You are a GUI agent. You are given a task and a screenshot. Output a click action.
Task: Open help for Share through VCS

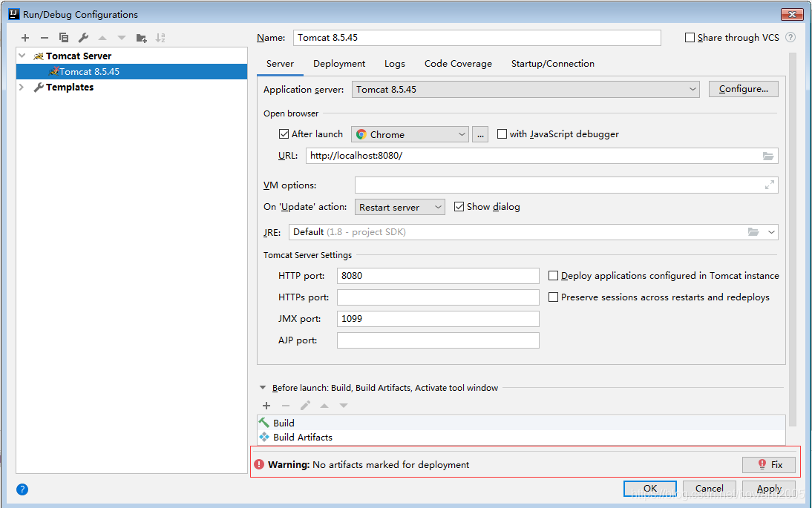tap(790, 37)
